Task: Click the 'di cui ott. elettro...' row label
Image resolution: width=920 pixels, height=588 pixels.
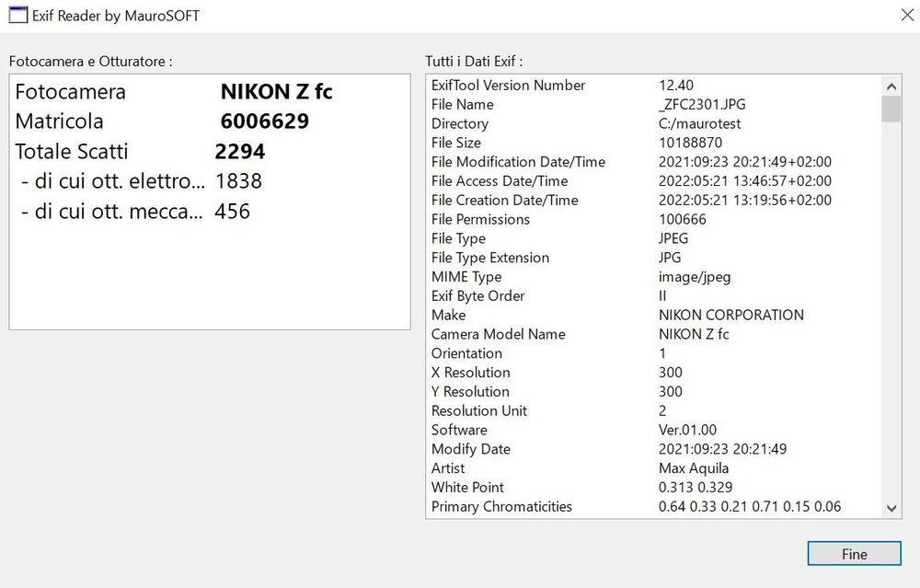Action: tap(112, 181)
